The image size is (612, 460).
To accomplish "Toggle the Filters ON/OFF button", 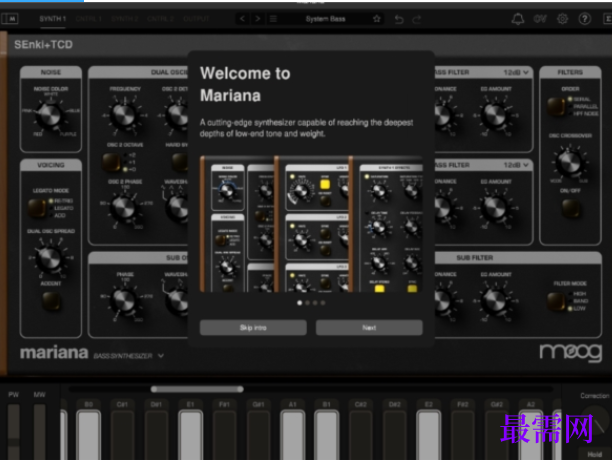I will pos(570,208).
